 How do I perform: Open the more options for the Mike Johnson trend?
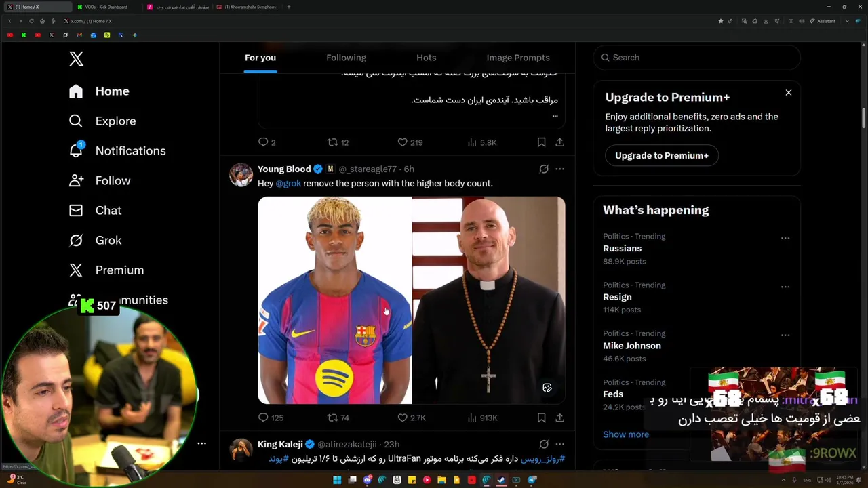click(x=785, y=335)
